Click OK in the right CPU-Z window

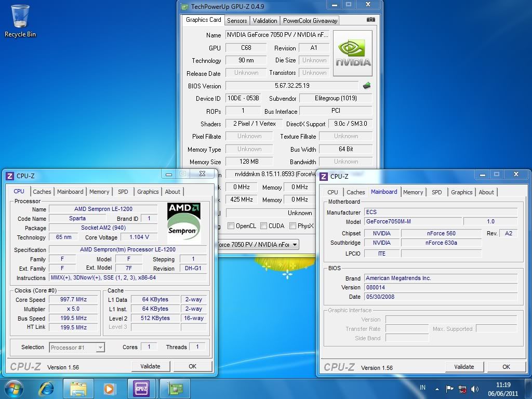pos(506,367)
